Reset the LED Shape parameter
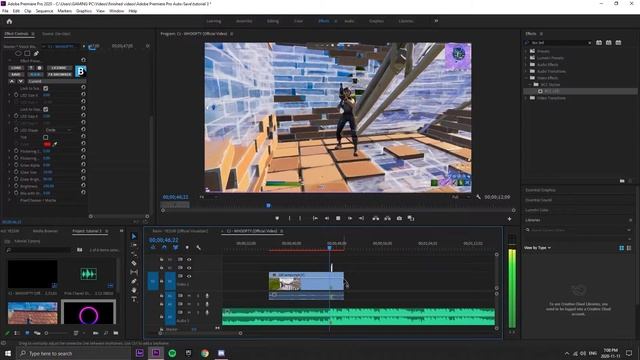The image size is (640, 360). [83, 130]
